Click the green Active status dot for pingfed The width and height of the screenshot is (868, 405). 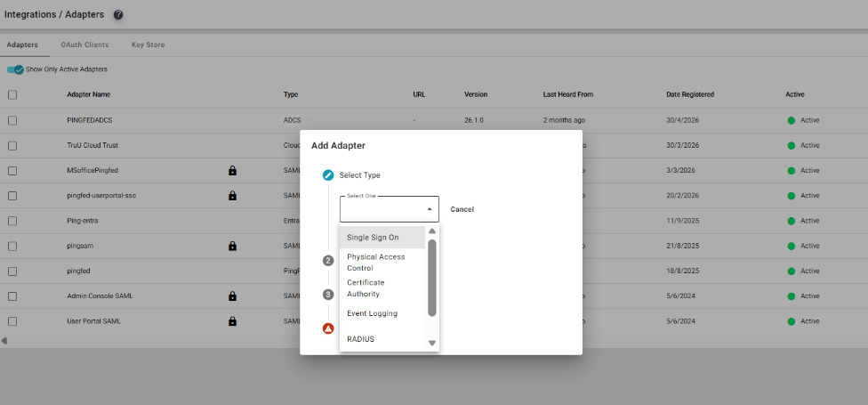pyautogui.click(x=791, y=271)
